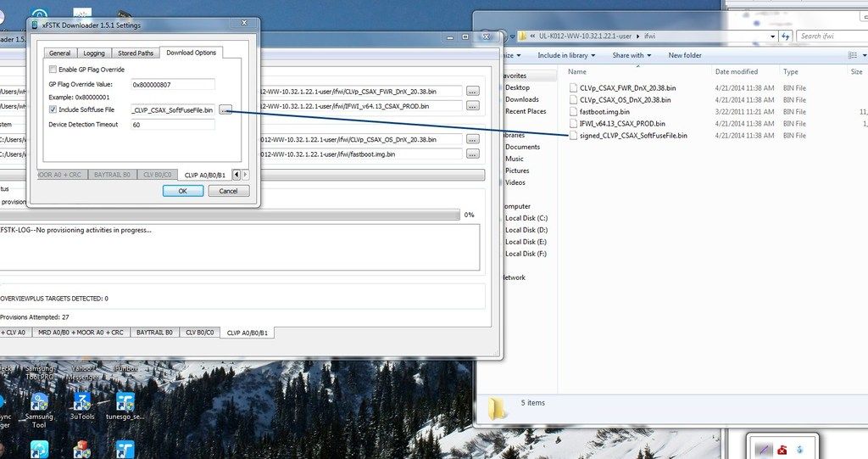Select the BAYTRAIL B0 tab in main window
The image size is (868, 459).
click(x=154, y=333)
